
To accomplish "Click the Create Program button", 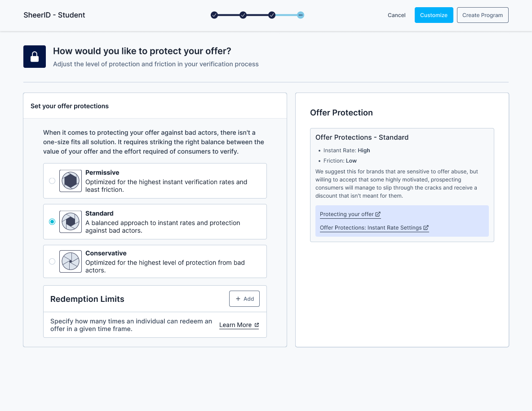I will tap(483, 15).
